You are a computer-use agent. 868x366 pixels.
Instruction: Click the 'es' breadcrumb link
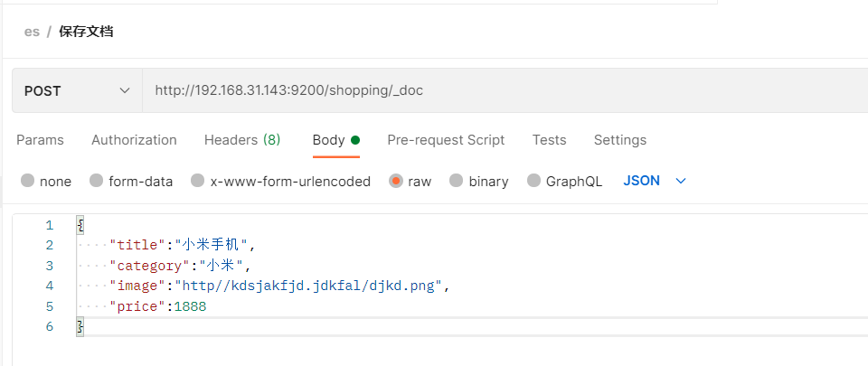click(x=32, y=32)
